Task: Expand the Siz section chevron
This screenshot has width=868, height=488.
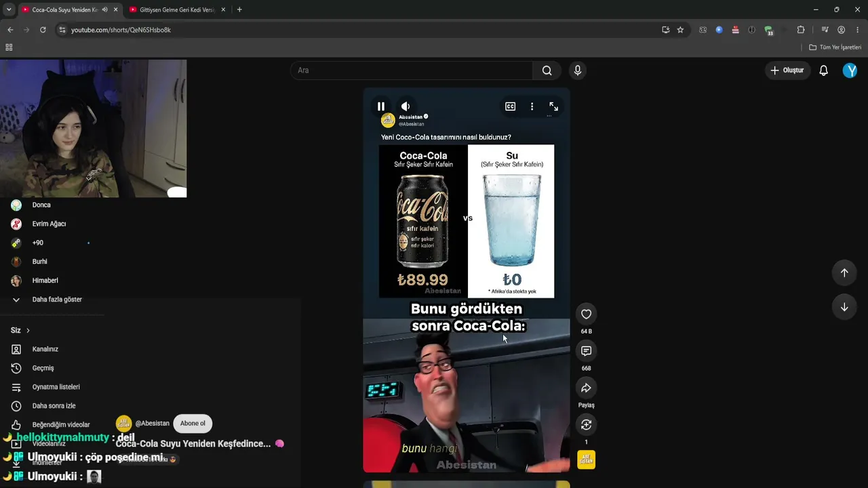Action: pyautogui.click(x=28, y=331)
